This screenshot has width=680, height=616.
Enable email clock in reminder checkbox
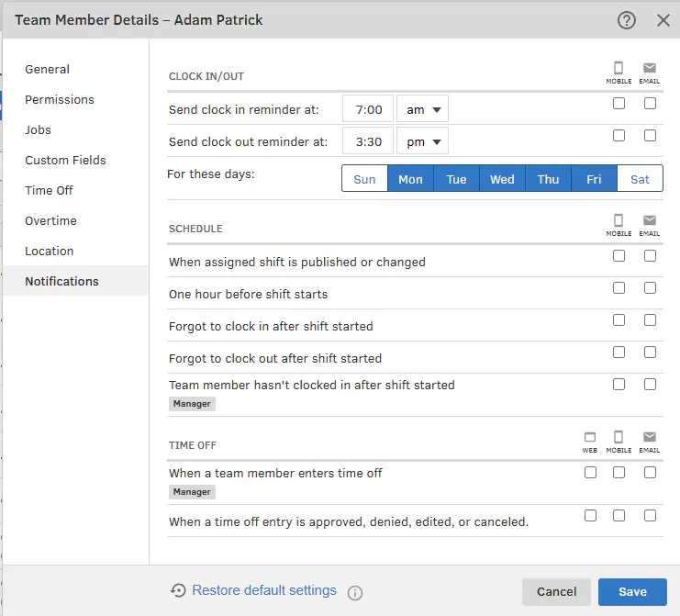tap(650, 103)
